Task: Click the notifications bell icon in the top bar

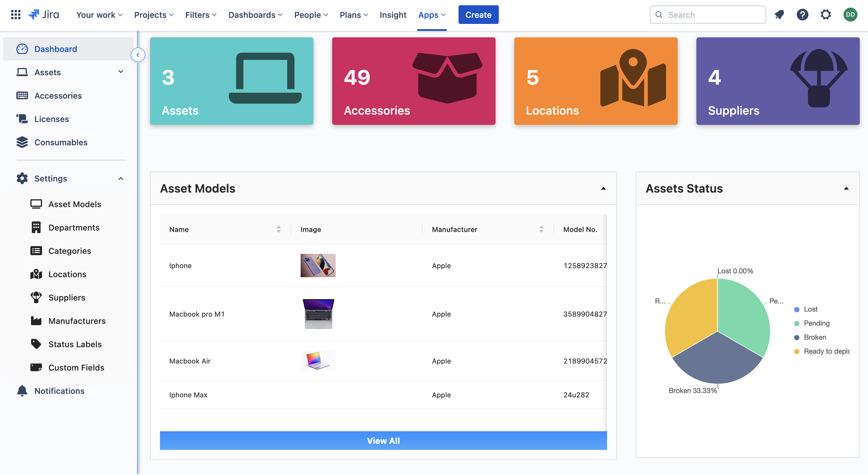Action: coord(779,15)
